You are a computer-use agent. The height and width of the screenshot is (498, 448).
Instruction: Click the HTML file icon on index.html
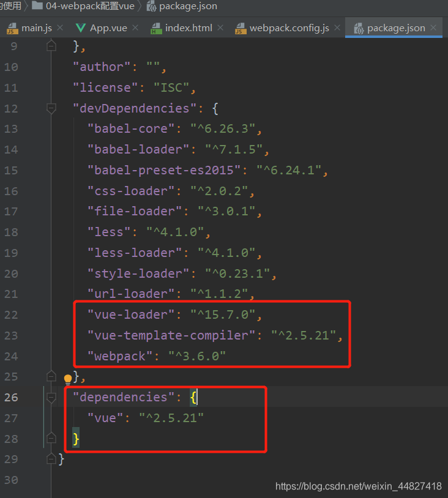click(156, 28)
